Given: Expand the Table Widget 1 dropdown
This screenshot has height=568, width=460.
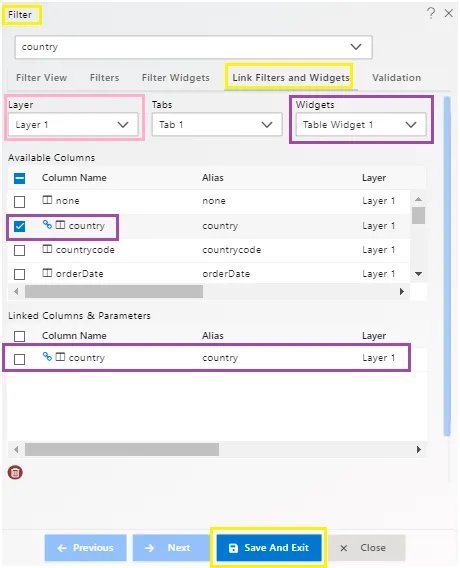Looking at the screenshot, I should (361, 125).
